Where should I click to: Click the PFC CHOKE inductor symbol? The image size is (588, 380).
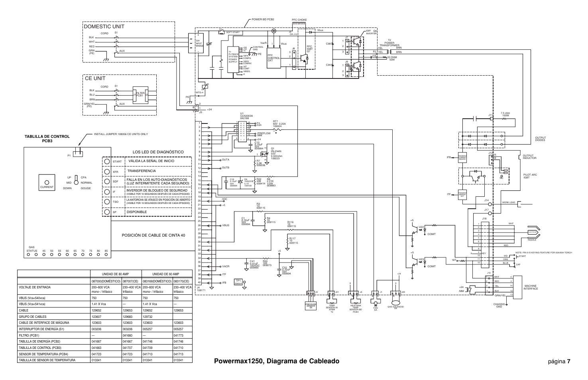click(299, 24)
